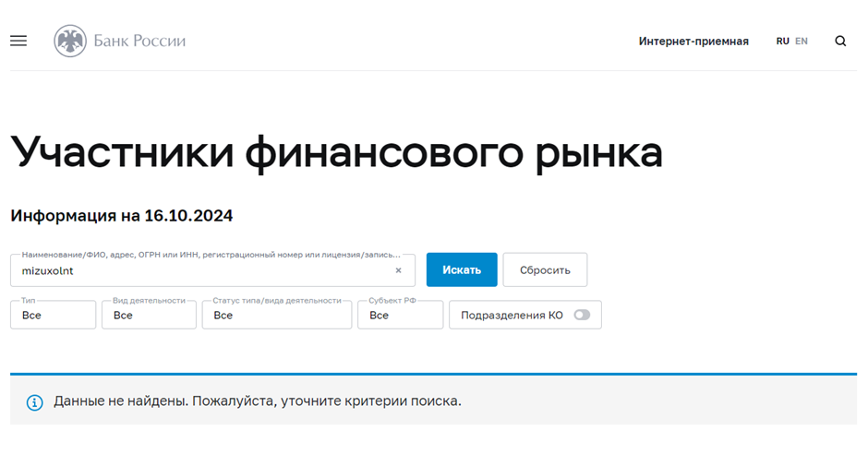Focus the search field containing mizuxolnt
Image resolution: width=868 pixels, height=454 pixels.
[x=212, y=270]
